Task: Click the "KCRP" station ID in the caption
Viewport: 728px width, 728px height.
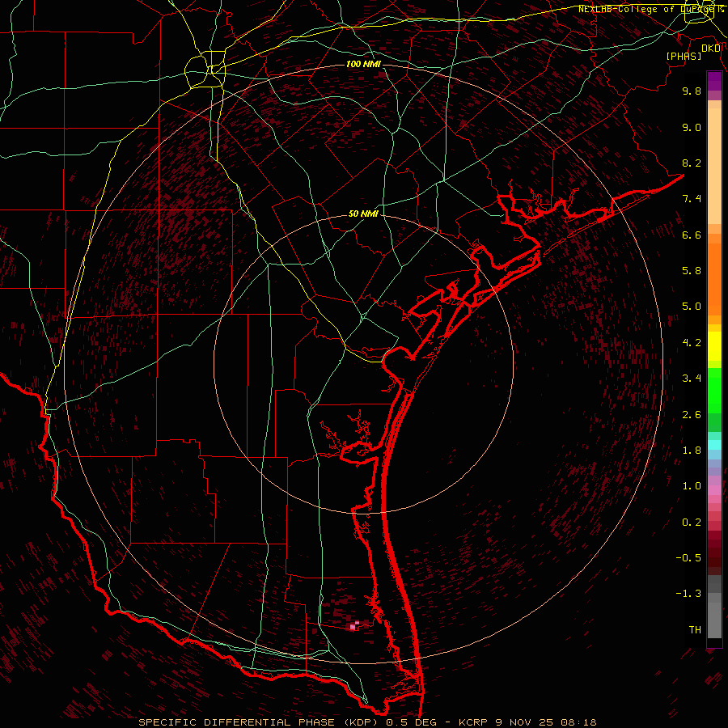Action: click(472, 722)
